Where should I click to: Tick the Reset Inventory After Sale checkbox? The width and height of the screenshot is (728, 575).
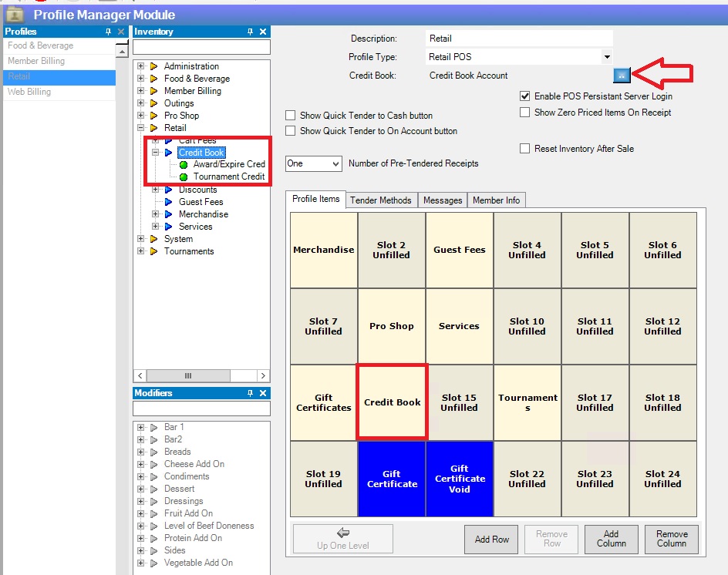point(525,149)
